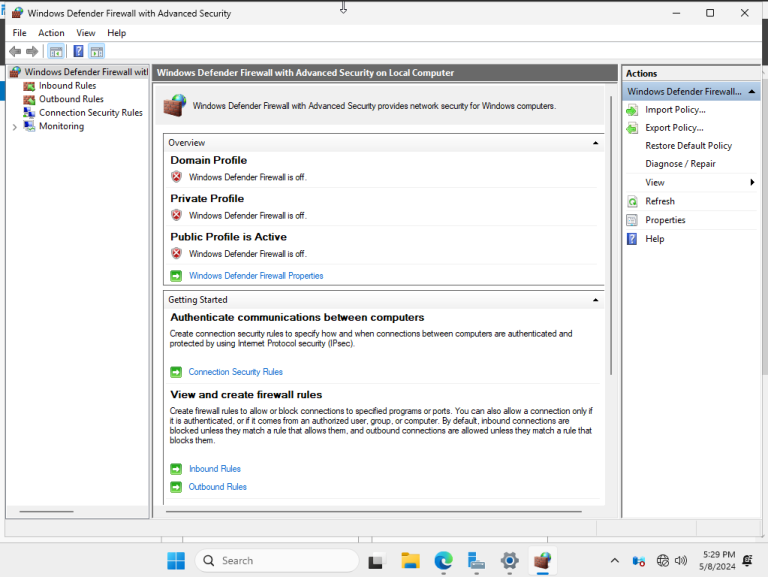
Task: Click the taskbar Search box
Action: coord(277,561)
